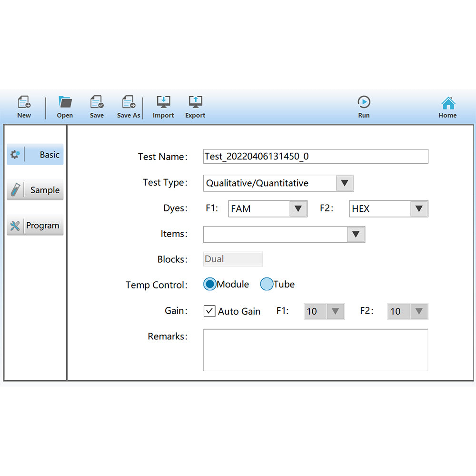This screenshot has height=476, width=476.
Task: Save the current test
Action: (x=97, y=106)
